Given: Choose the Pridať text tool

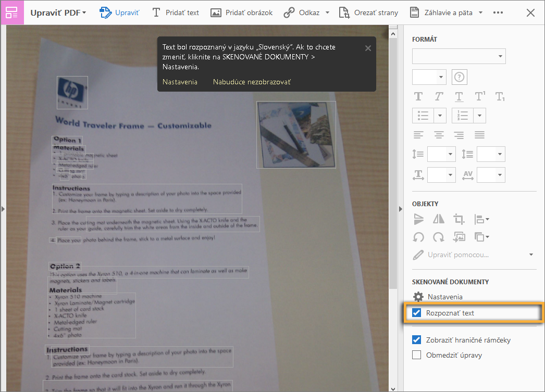Looking at the screenshot, I should click(176, 13).
